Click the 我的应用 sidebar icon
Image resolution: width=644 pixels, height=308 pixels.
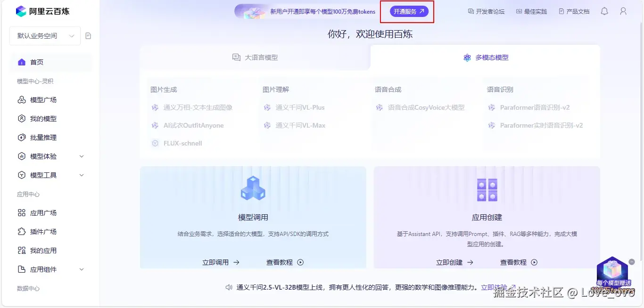22,251
